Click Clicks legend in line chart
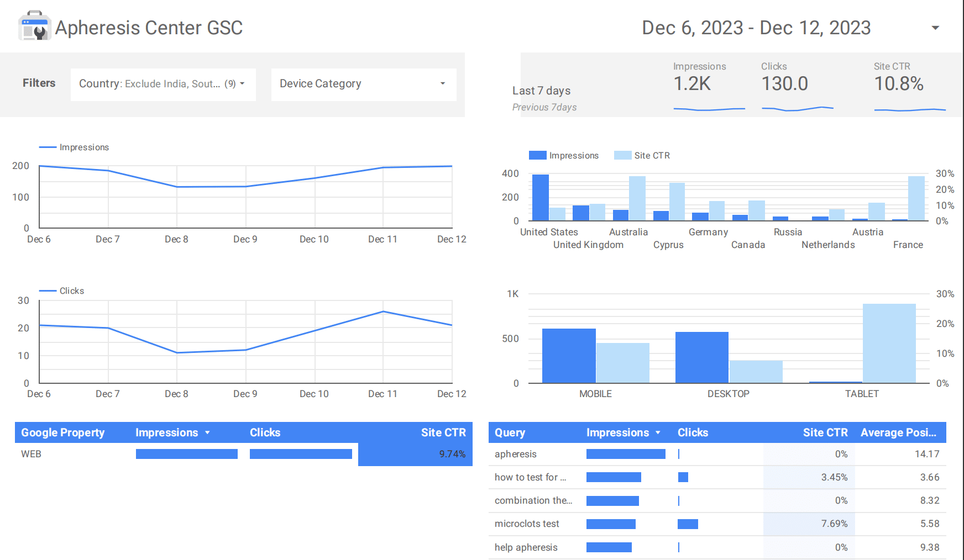This screenshot has width=964, height=560. 61,291
